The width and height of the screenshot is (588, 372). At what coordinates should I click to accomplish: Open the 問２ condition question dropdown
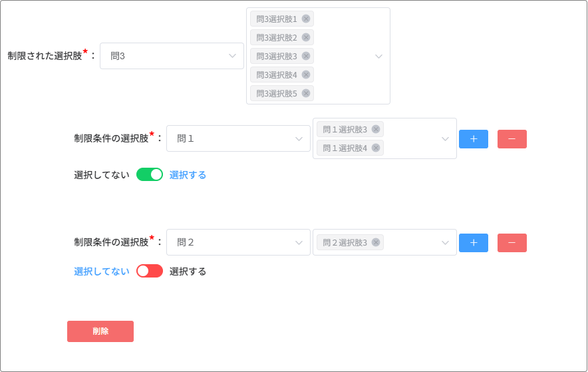click(238, 242)
